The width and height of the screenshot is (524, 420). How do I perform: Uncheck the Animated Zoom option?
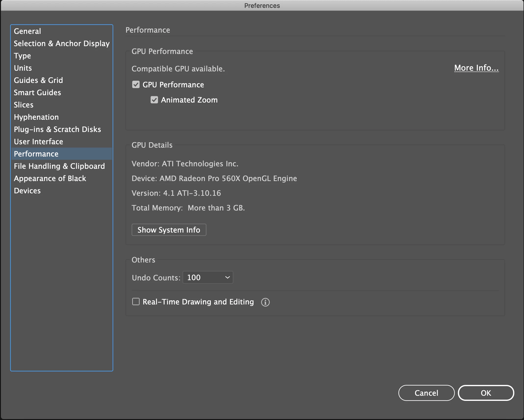pyautogui.click(x=154, y=100)
